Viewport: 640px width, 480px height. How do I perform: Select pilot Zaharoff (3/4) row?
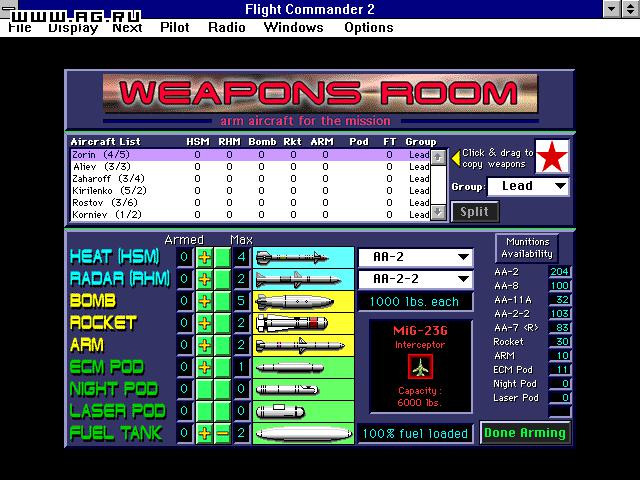click(x=251, y=179)
